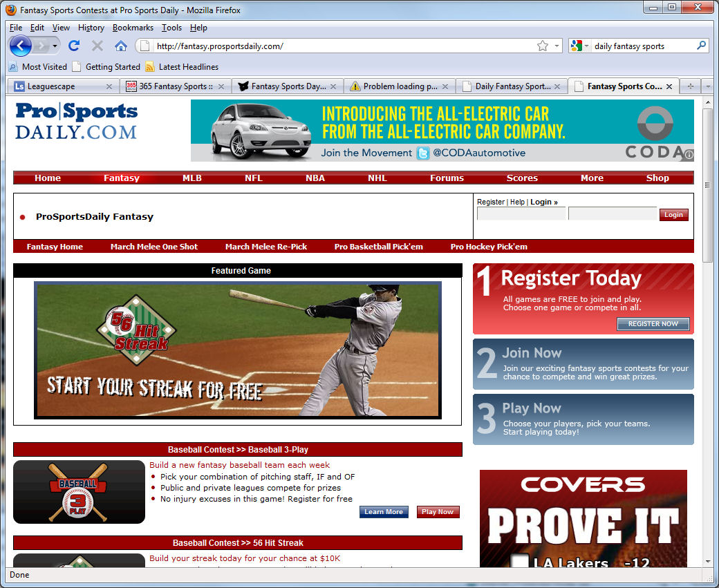The width and height of the screenshot is (719, 588).
Task: Click the Forward navigation arrow
Action: [41, 46]
